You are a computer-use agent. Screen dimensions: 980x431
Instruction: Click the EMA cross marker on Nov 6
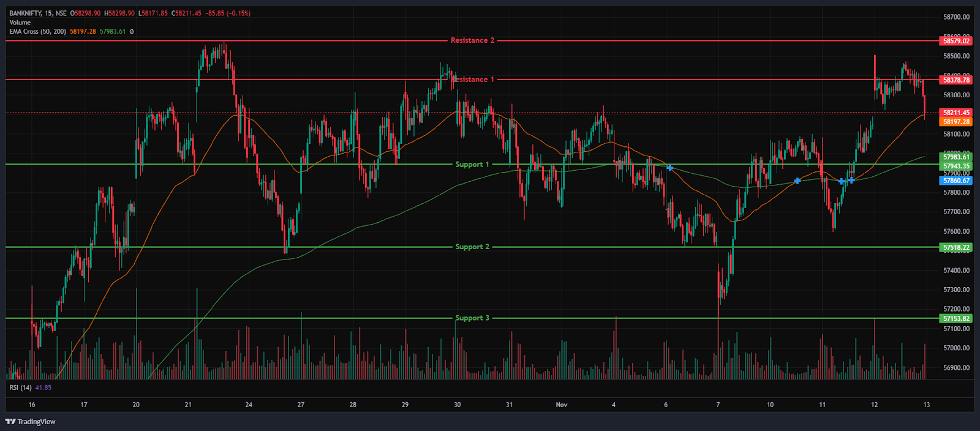(670, 168)
